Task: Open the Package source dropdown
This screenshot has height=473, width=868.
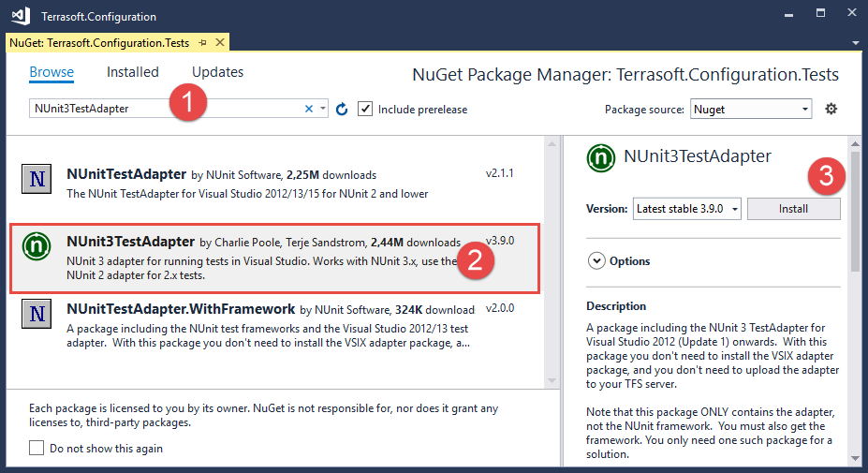Action: [x=751, y=110]
